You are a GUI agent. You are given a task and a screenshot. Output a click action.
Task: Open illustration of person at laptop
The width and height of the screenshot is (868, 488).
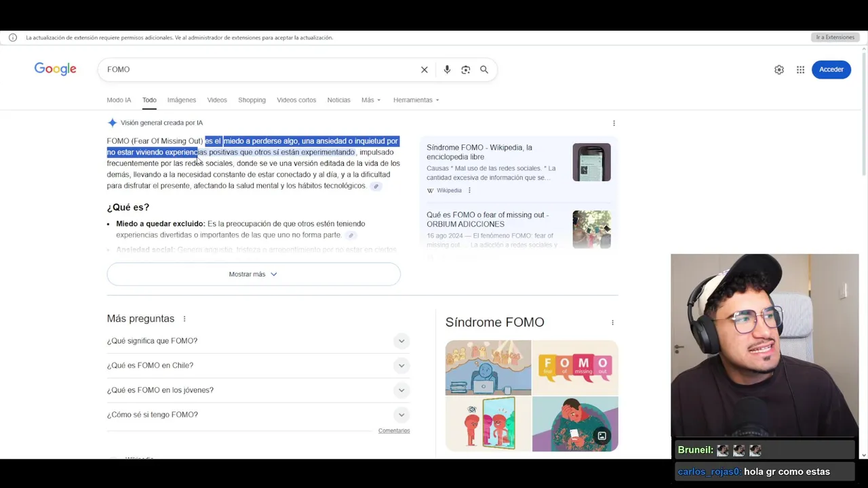(x=488, y=368)
